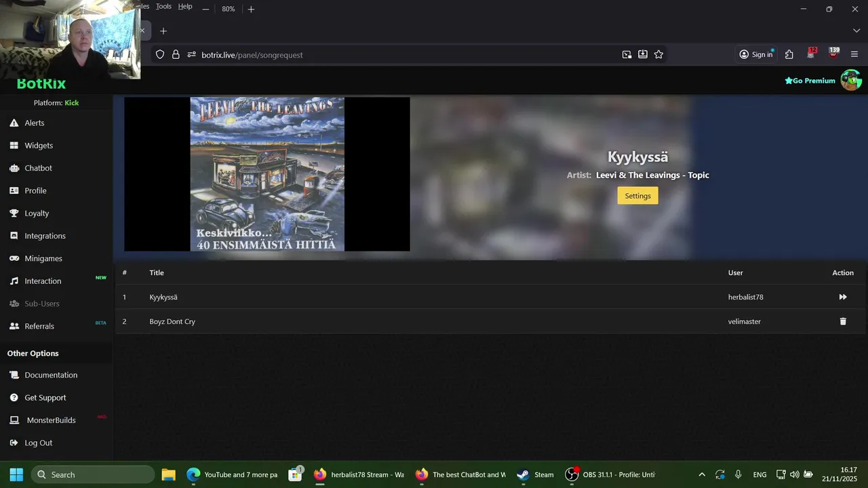The height and width of the screenshot is (488, 868).
Task: Switch to OBS 31.1.1 in taskbar
Action: 610,474
